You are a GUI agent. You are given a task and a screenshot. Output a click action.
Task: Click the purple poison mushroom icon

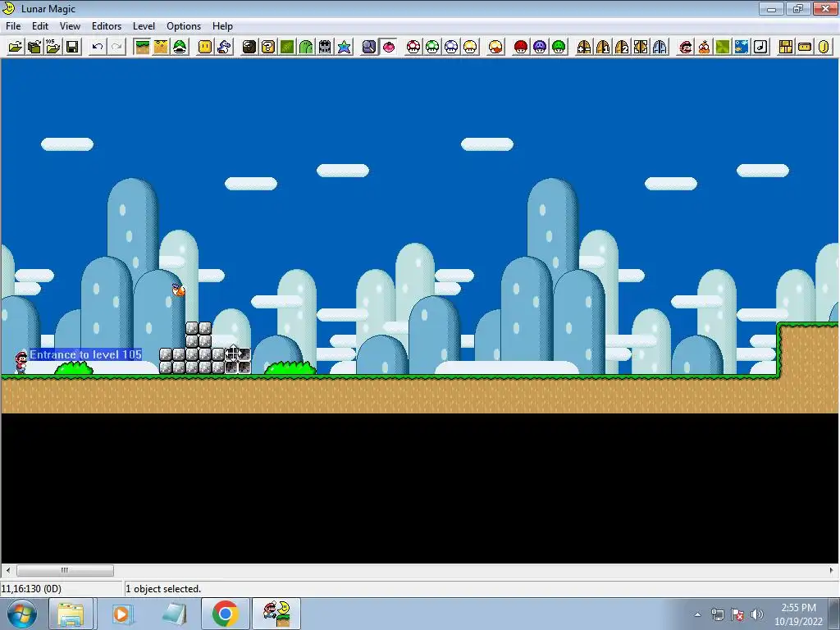coord(540,47)
